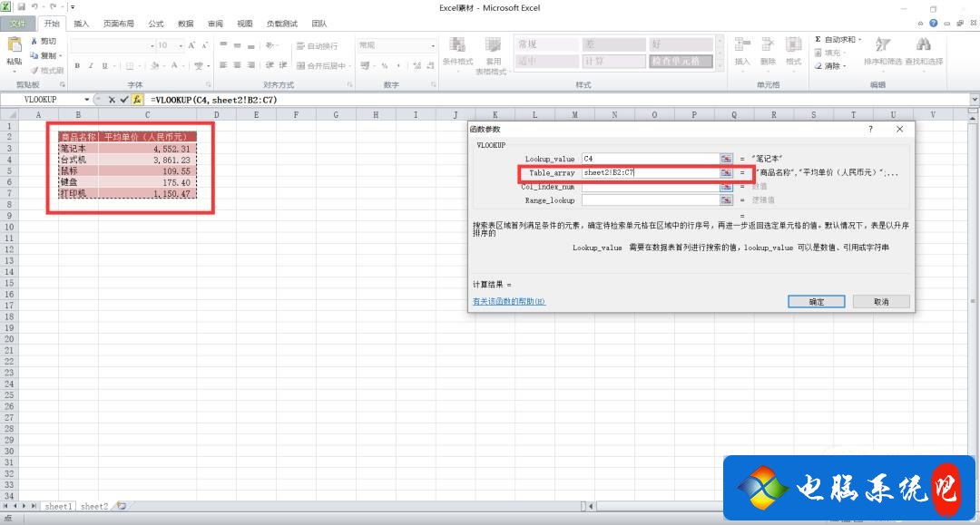Click the increase decimal icon
The image size is (980, 525).
(x=416, y=65)
